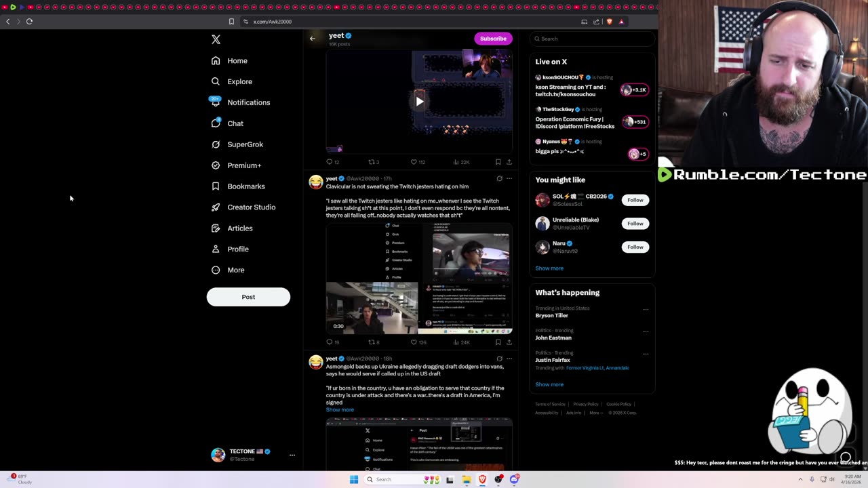Open Creator Studio

point(243,207)
